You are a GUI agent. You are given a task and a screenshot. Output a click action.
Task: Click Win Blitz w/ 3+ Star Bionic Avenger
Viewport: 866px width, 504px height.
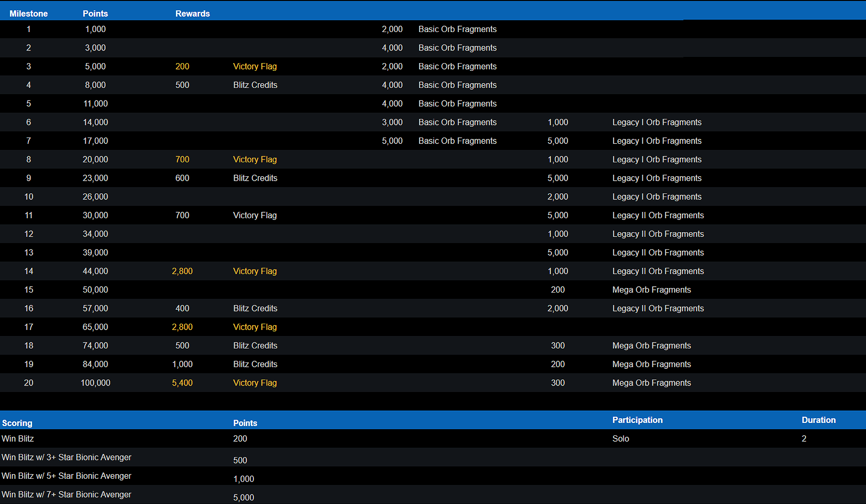[66, 457]
